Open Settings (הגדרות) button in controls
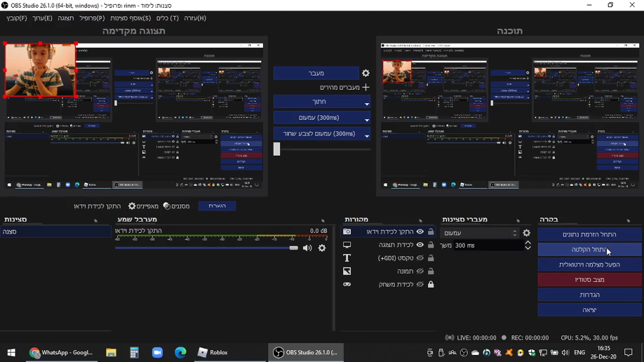This screenshot has width=644, height=362. pyautogui.click(x=589, y=295)
